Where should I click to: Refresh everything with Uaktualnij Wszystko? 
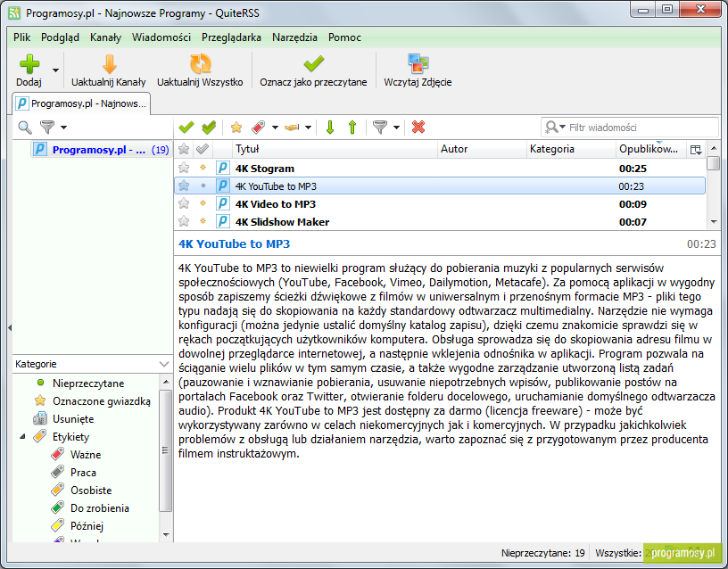click(200, 70)
